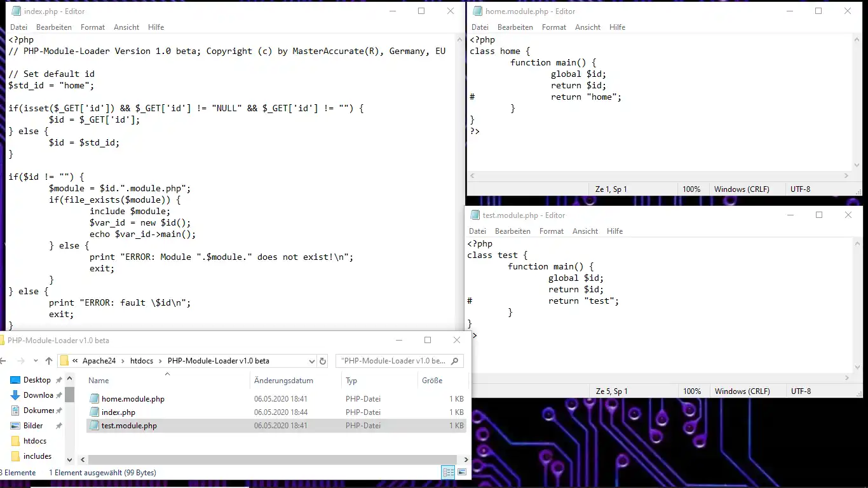Click the forward arrow in Explorer navigation
868x488 pixels.
coord(20,361)
